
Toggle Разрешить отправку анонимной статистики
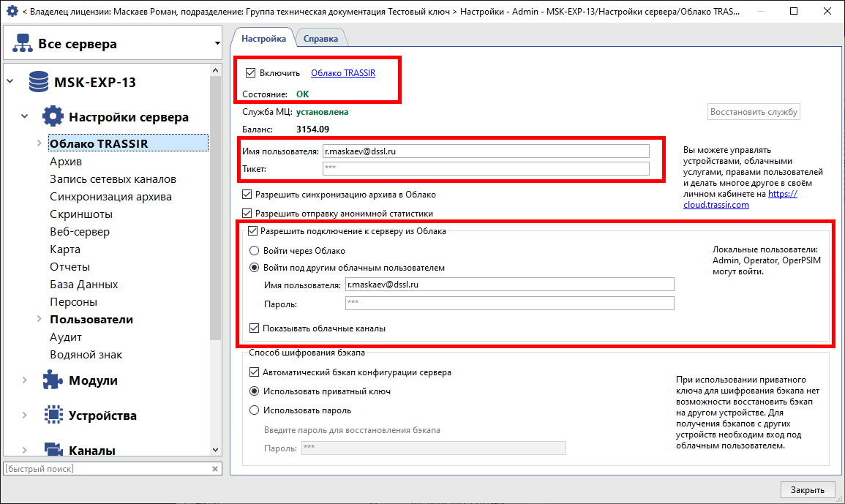(247, 214)
